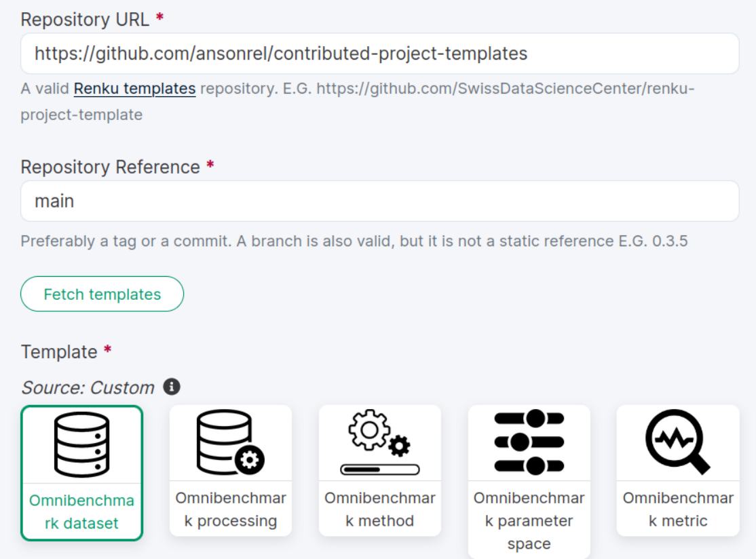
Task: Focus the Repository Reference input field
Action: pos(380,201)
